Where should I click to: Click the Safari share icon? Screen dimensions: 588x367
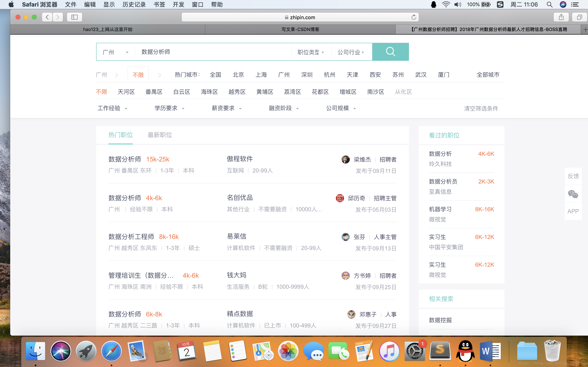(561, 17)
